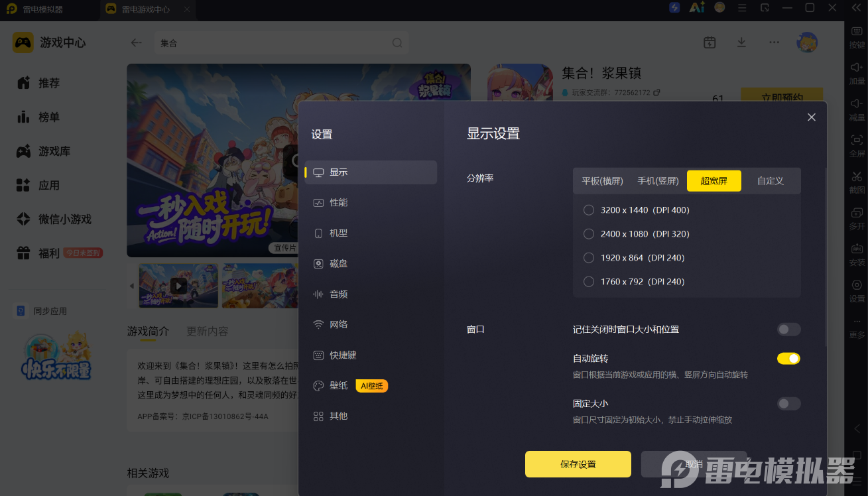The width and height of the screenshot is (868, 496).
Task: Click the settings dialog vertical scrollbar
Action: tap(826, 259)
